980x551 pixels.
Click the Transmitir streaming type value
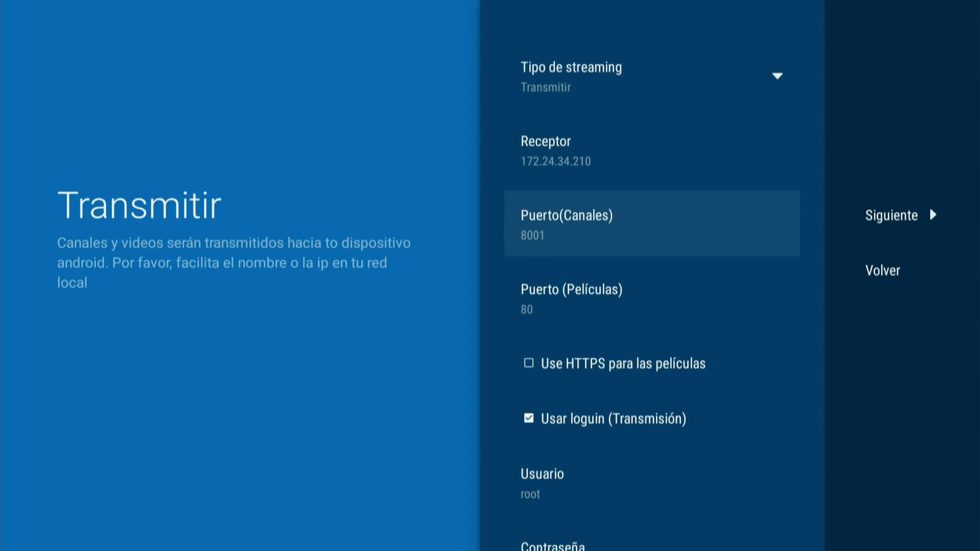[545, 88]
